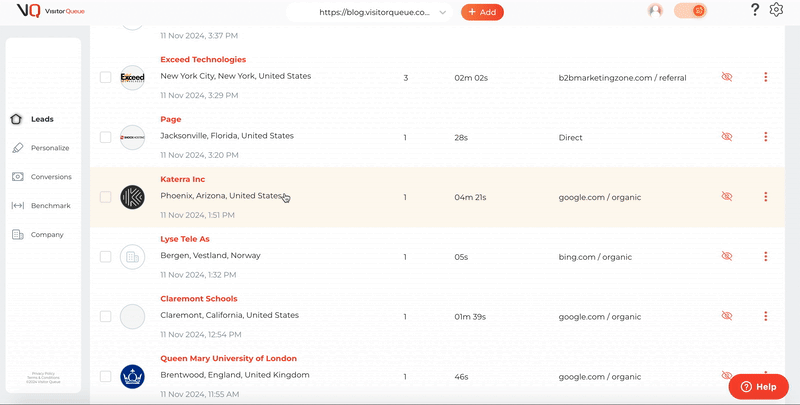Viewport: 800px width, 405px height.
Task: Open the settings gear icon
Action: pyautogui.click(x=776, y=10)
